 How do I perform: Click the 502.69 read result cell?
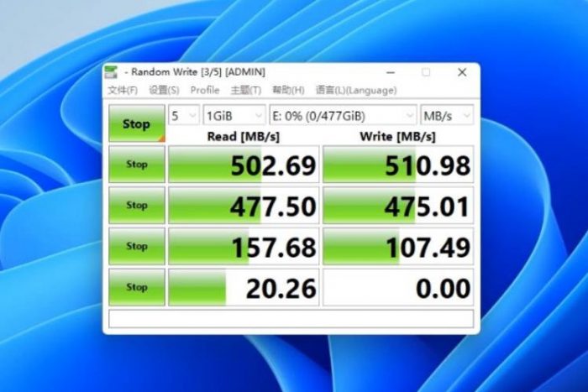244,165
